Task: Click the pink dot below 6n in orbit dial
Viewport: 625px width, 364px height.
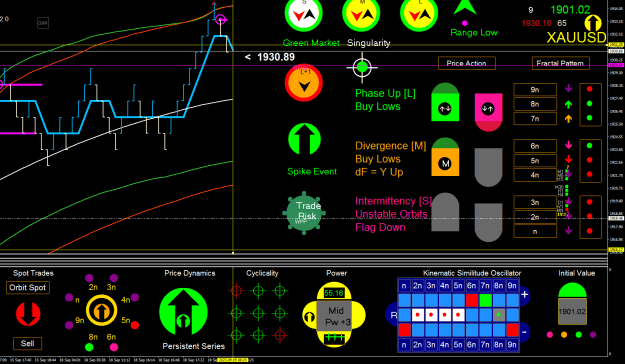Action: (114, 347)
